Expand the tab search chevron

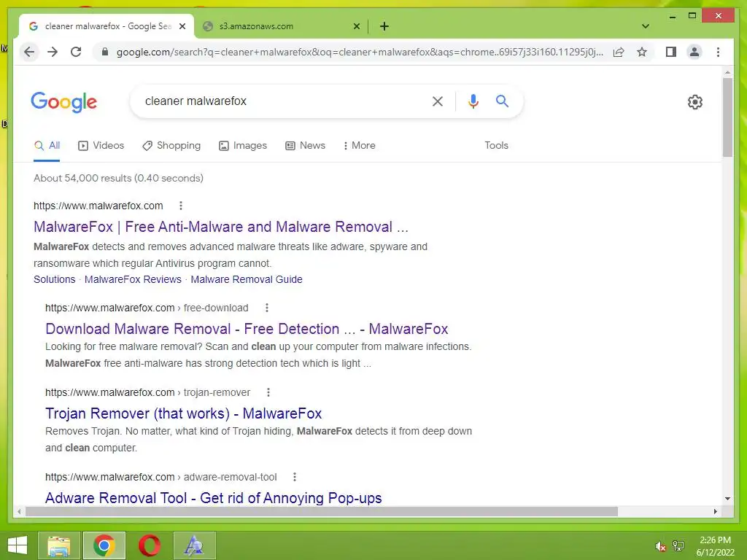point(646,26)
